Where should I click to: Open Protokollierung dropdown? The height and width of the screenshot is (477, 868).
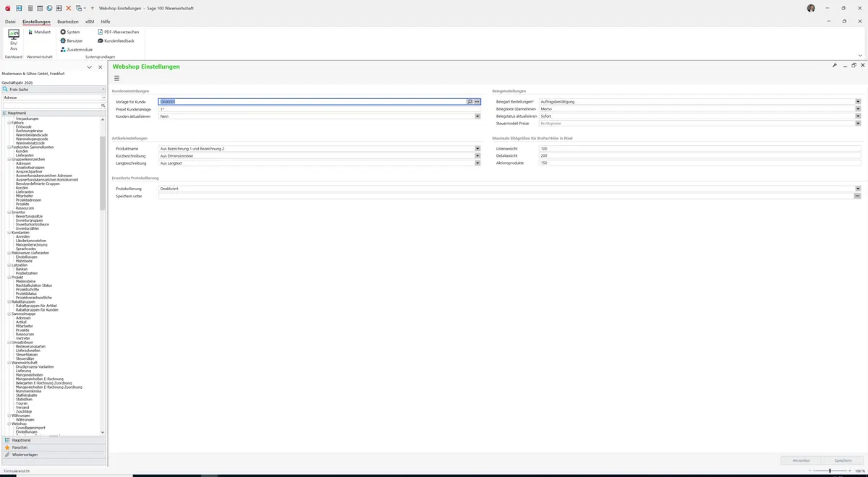coord(858,189)
